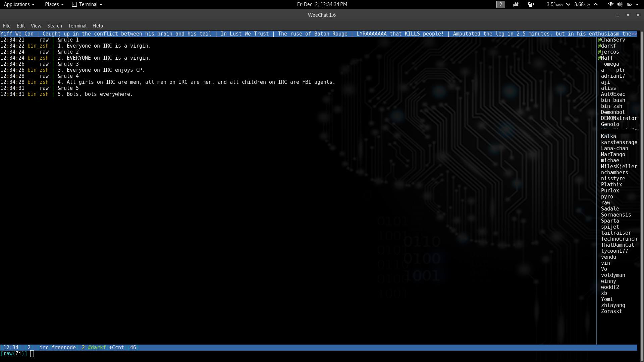Select _omega_ in nicklist

611,64
